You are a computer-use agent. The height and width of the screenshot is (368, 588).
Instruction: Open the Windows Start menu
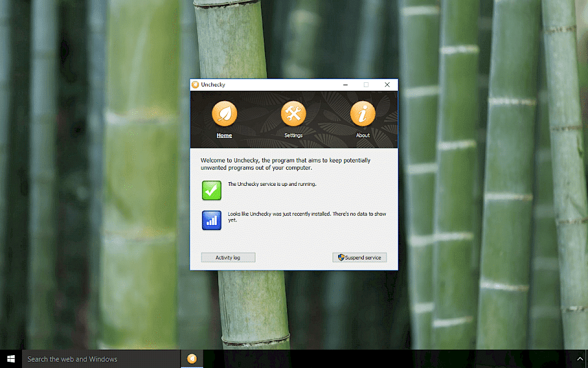click(11, 359)
